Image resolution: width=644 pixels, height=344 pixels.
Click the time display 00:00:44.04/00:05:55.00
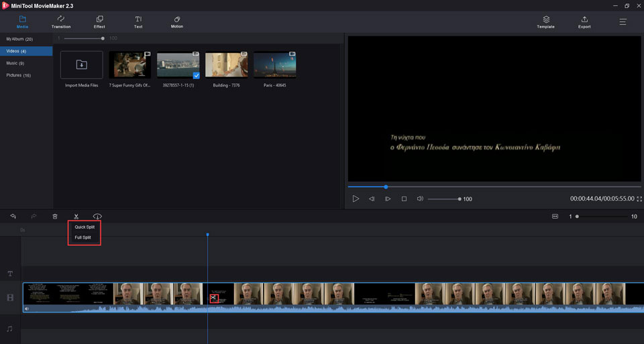tap(602, 198)
